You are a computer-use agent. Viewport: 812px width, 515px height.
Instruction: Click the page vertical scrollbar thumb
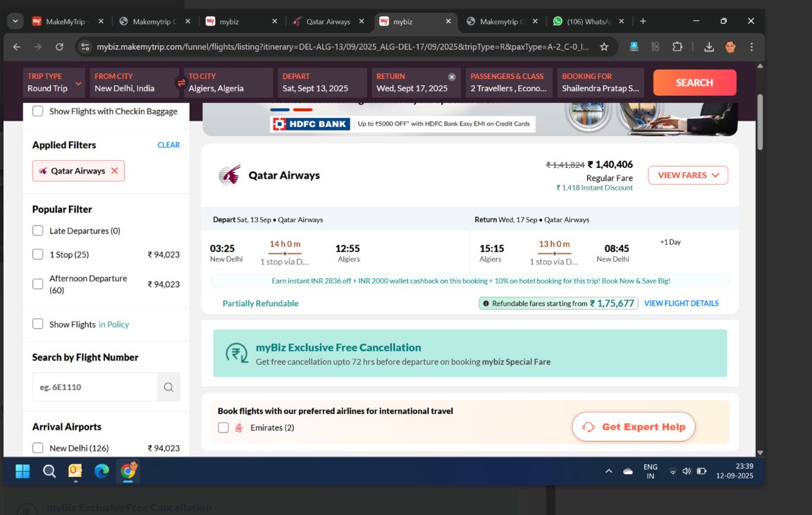point(760,122)
